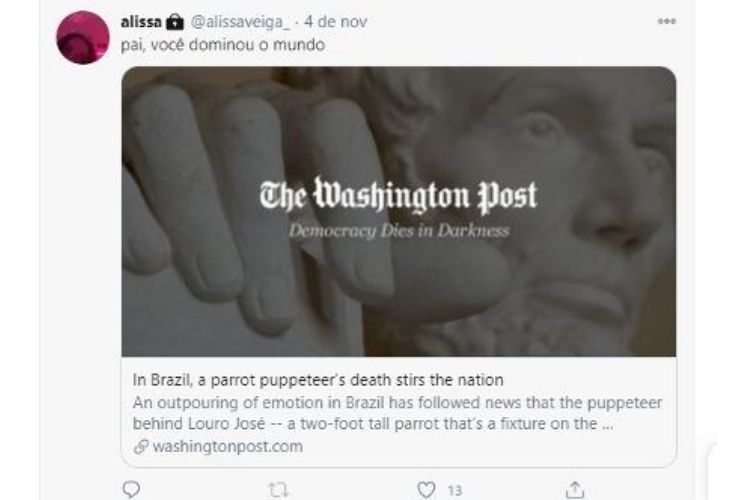Click The Washington Post logo on card
This screenshot has width=750, height=500.
[398, 196]
